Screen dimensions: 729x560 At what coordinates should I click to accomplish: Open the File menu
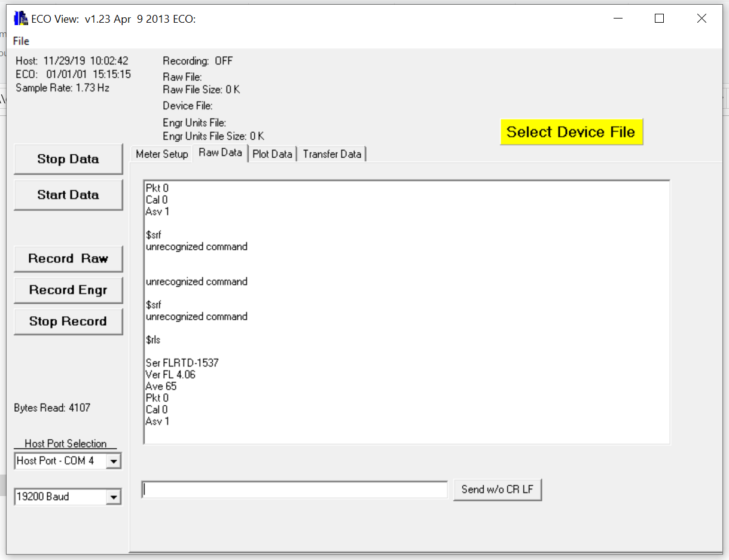pyautogui.click(x=21, y=41)
